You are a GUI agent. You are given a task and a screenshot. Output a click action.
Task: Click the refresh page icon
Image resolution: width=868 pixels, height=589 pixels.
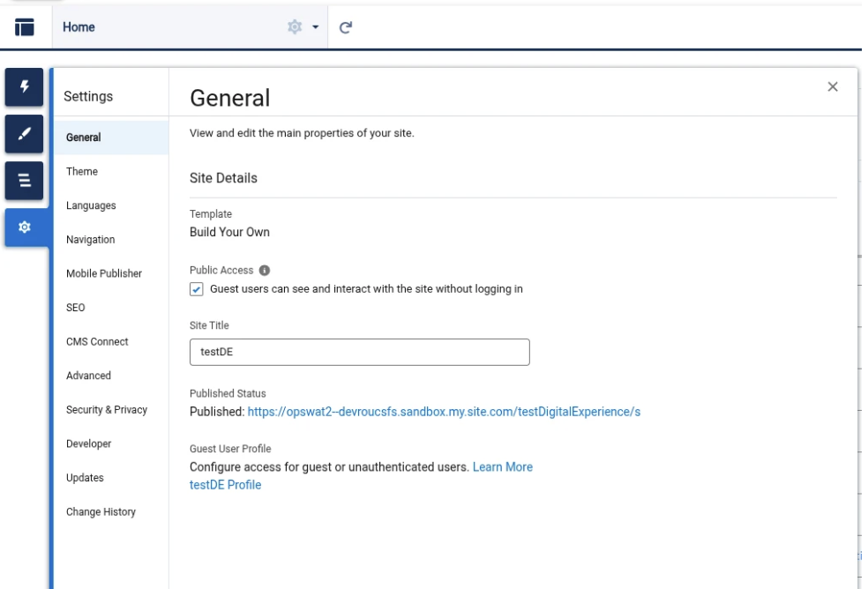[346, 27]
